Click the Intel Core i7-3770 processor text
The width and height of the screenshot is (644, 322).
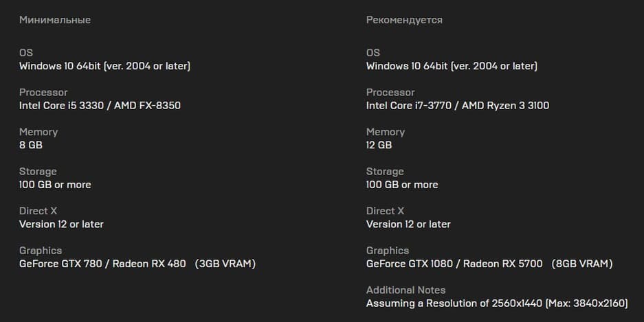pos(457,106)
